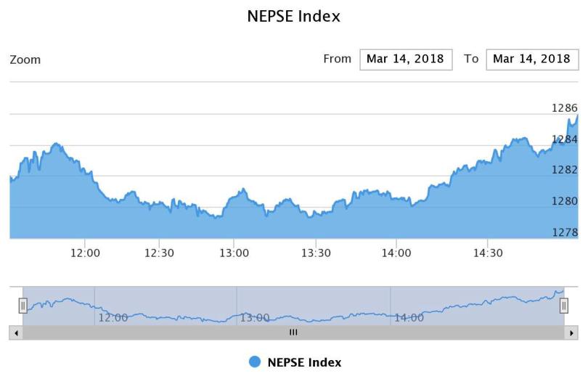Image resolution: width=588 pixels, height=392 pixels.
Task: Click the NEPSE Index chart title
Action: point(294,16)
